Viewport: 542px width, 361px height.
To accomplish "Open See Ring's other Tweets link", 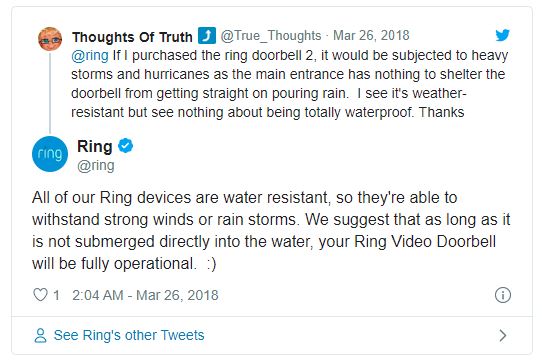I will click(x=129, y=335).
